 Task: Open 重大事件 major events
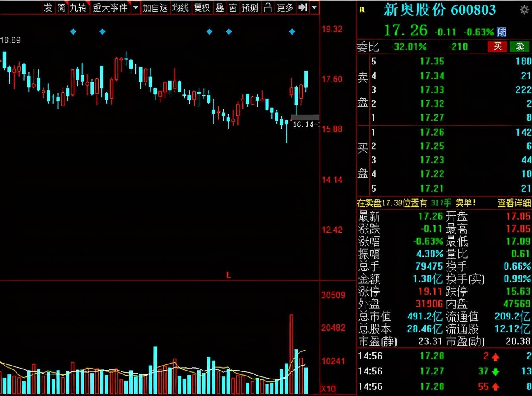coord(110,7)
